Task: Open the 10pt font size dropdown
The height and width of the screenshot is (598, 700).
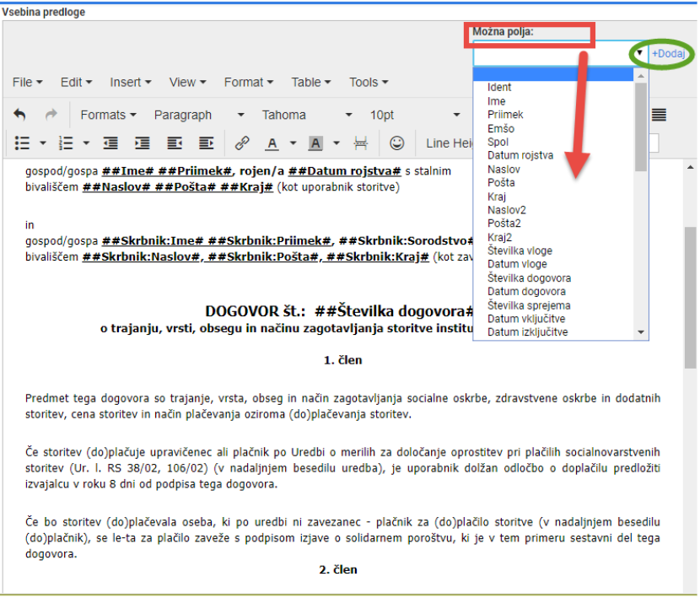Action: click(x=415, y=116)
